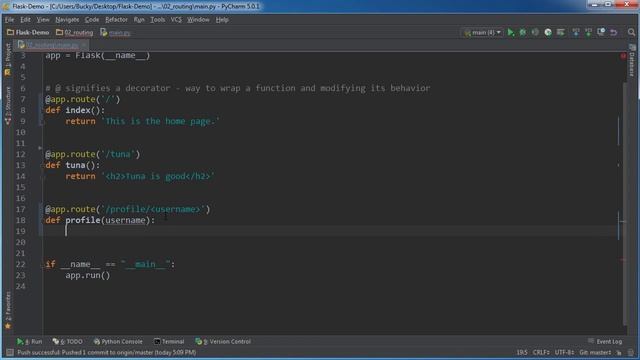
Task: Run with coverage icon in toolbar
Action: point(535,32)
